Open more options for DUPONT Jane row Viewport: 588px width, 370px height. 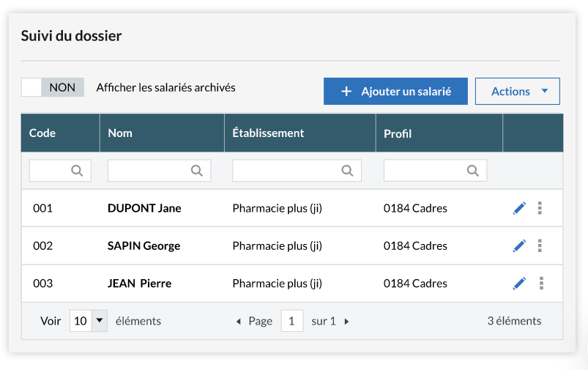[540, 208]
